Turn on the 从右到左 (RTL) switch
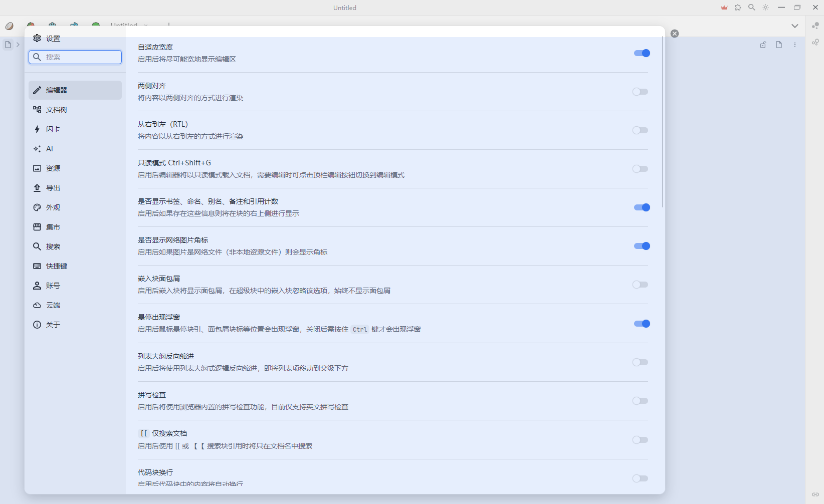Screen dimensions: 824x504 coord(640,130)
